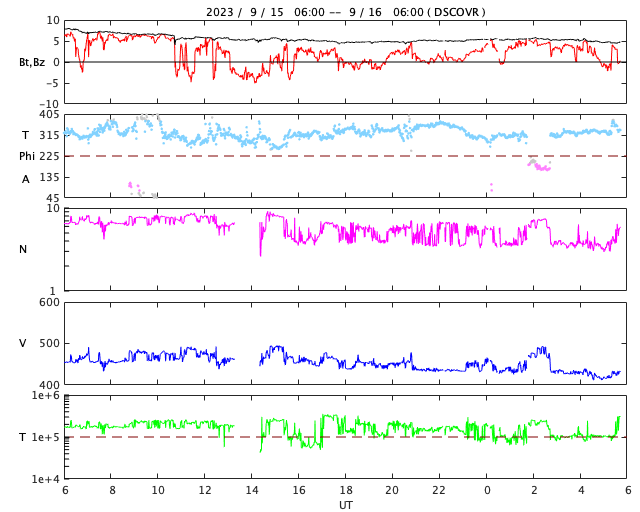
Task: Click the '225' tick label
Action: [x=49, y=156]
